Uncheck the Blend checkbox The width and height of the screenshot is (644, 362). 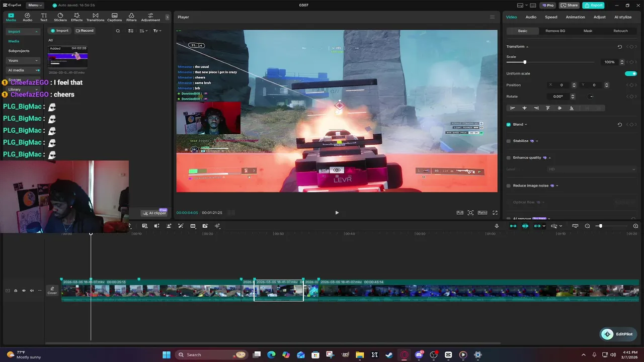(509, 124)
